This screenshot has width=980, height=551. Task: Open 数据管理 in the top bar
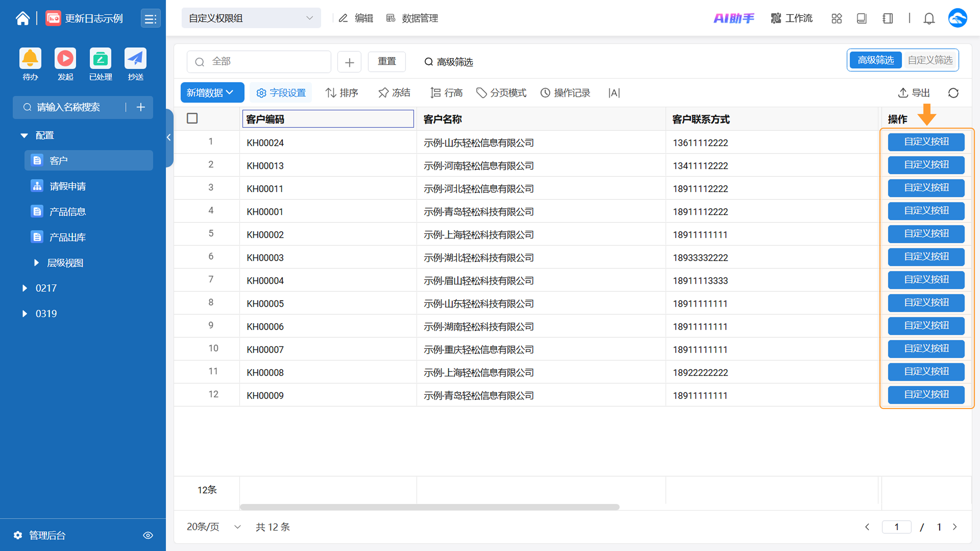pos(412,18)
